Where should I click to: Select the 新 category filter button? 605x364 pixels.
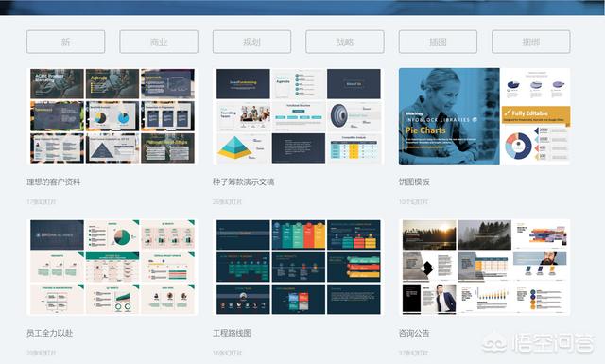point(65,42)
